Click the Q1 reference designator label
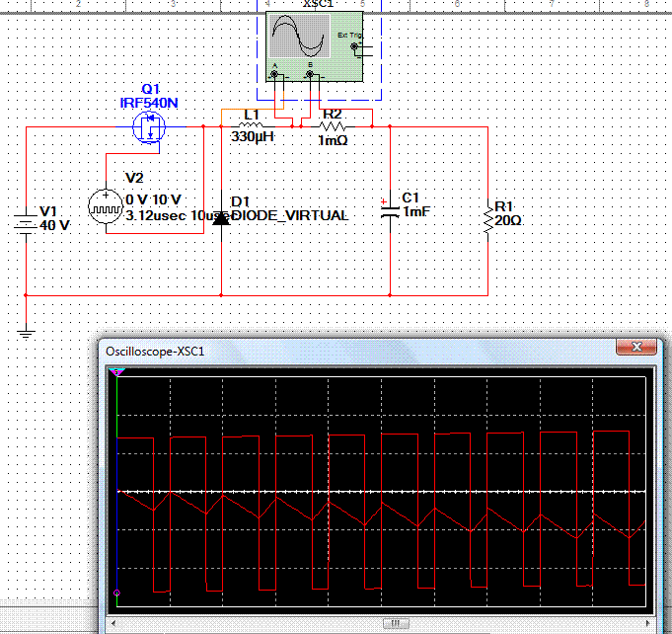The image size is (672, 634). tap(150, 89)
